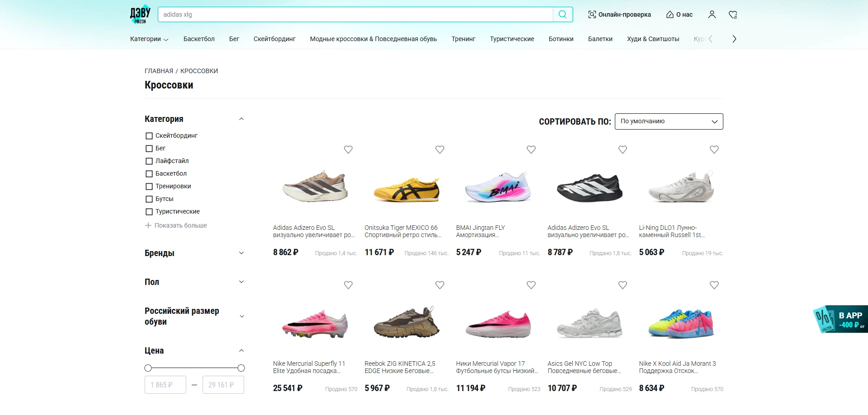Like the Li-Ning DLO1 sneaker
Viewport: 868px width, 415px height.
click(x=714, y=149)
